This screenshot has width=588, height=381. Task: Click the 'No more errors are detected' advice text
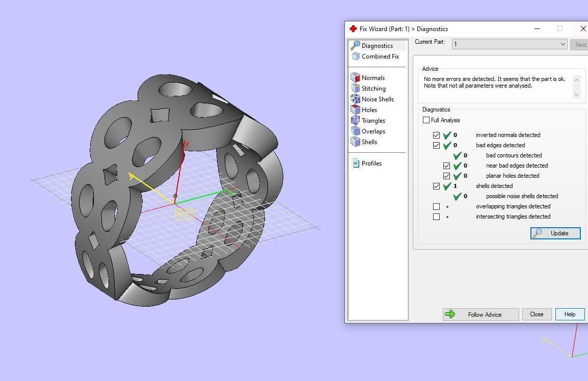495,82
